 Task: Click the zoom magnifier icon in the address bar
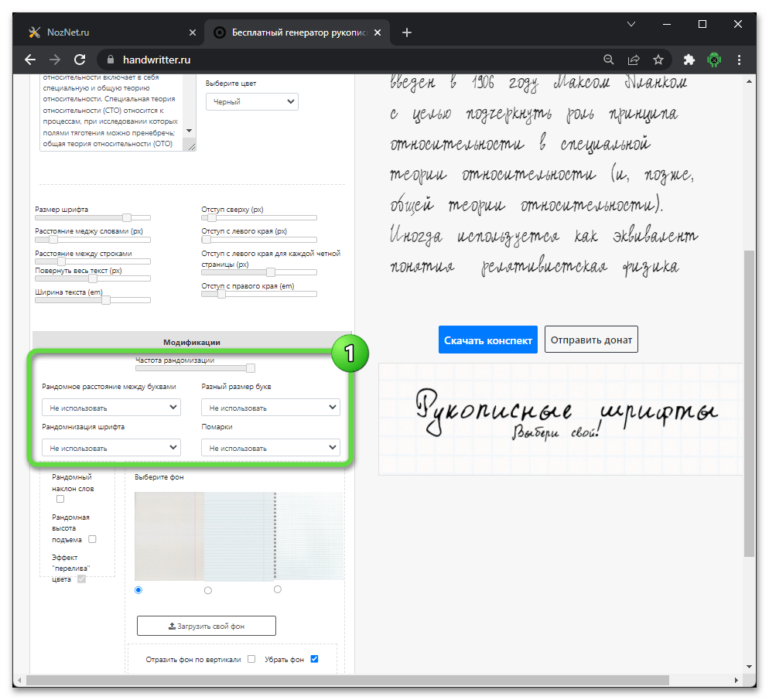(x=609, y=60)
